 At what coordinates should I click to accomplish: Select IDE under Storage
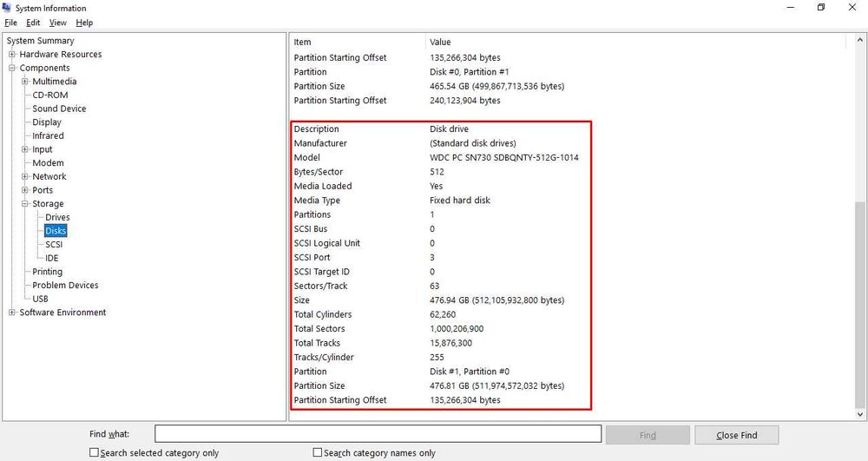[51, 258]
